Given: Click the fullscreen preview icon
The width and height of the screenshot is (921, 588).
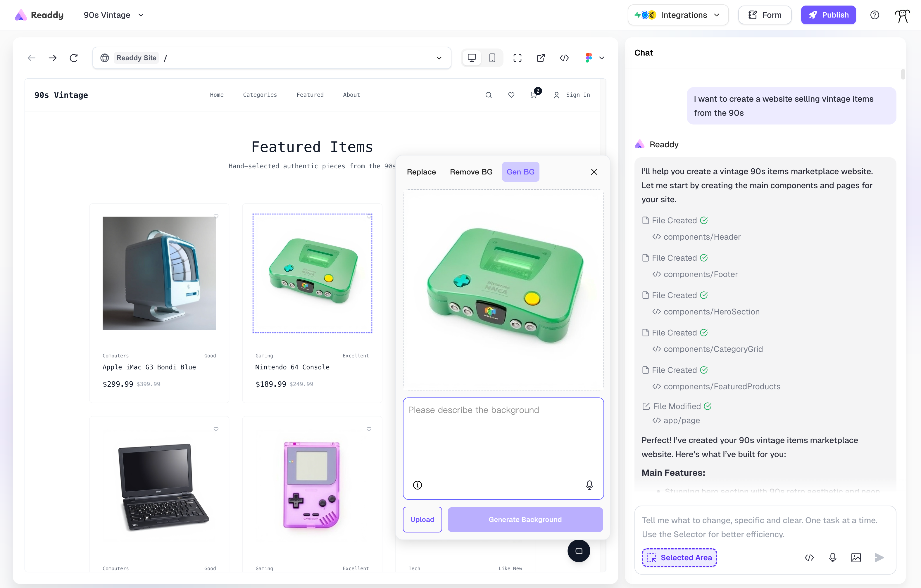Looking at the screenshot, I should pos(517,58).
